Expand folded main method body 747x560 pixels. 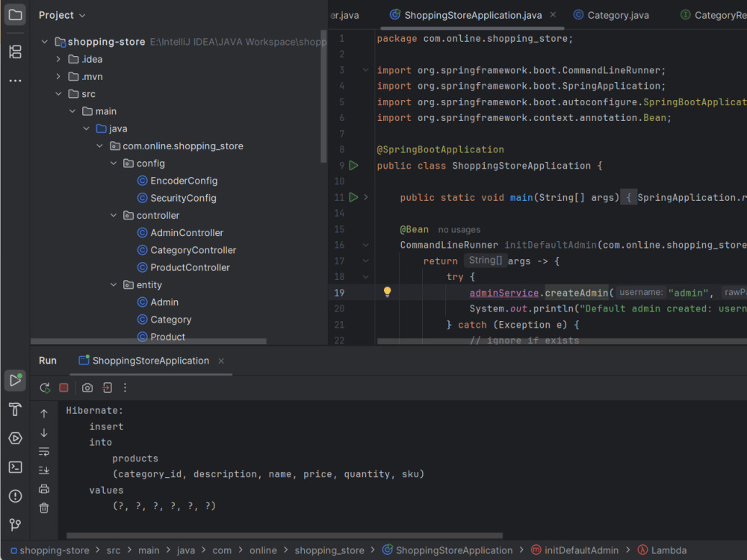[366, 197]
